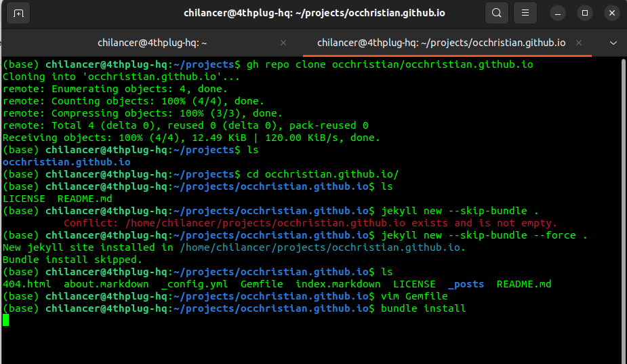
Task: Click the blue occhristian.github.io directory listing
Action: [67, 162]
